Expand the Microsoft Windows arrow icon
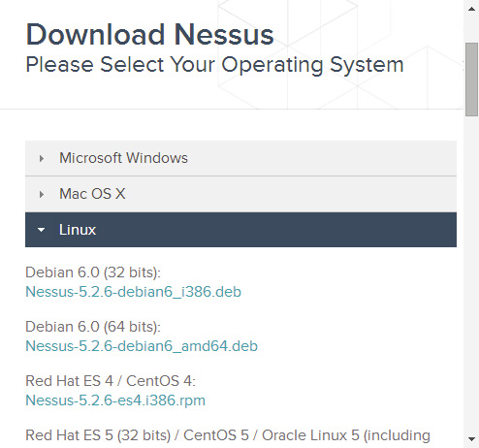Image resolution: width=479 pixels, height=448 pixels. pos(42,158)
